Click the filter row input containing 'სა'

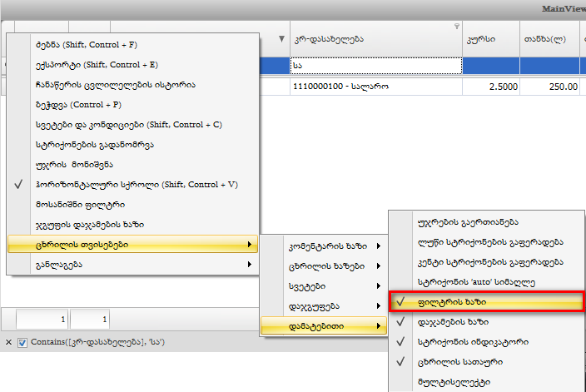click(x=375, y=65)
